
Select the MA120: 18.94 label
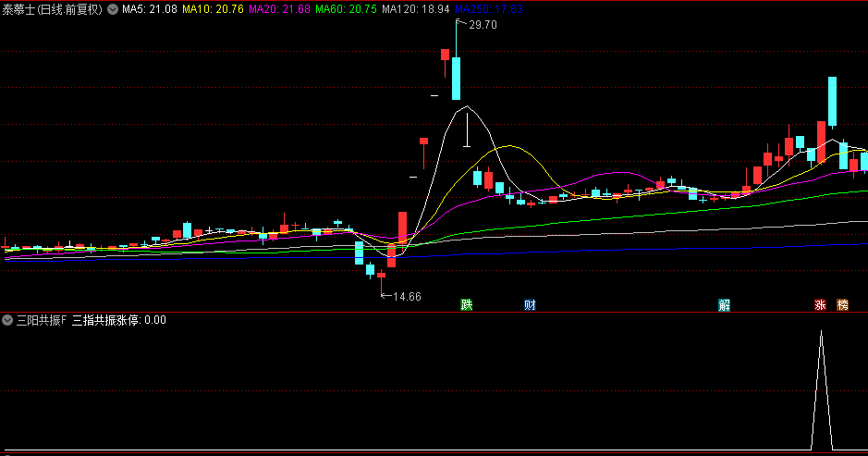point(416,9)
